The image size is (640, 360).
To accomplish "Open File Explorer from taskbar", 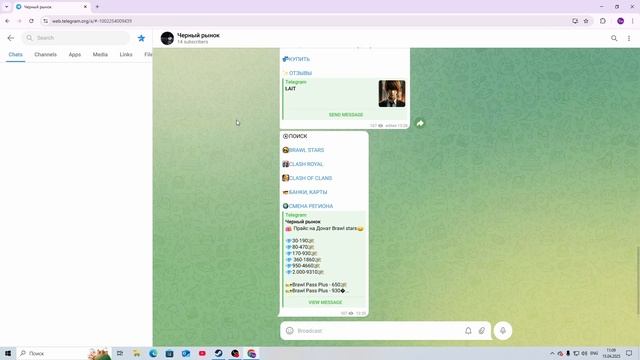I will click(x=136, y=353).
